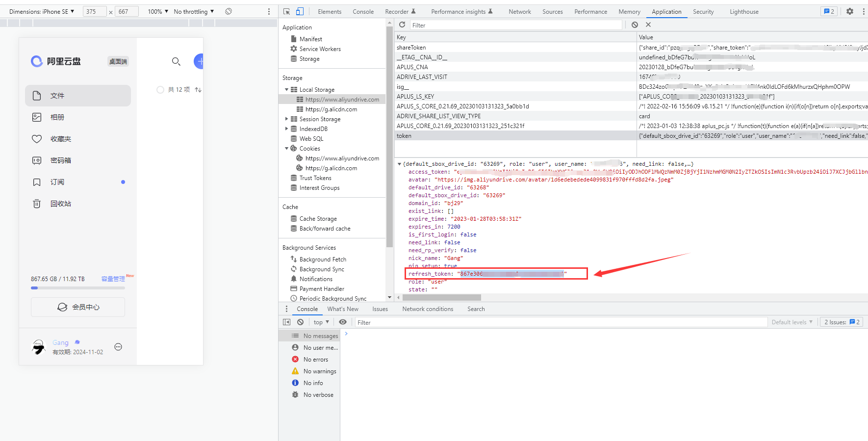868x441 pixels.
Task: Select Service Workers item
Action: 320,49
